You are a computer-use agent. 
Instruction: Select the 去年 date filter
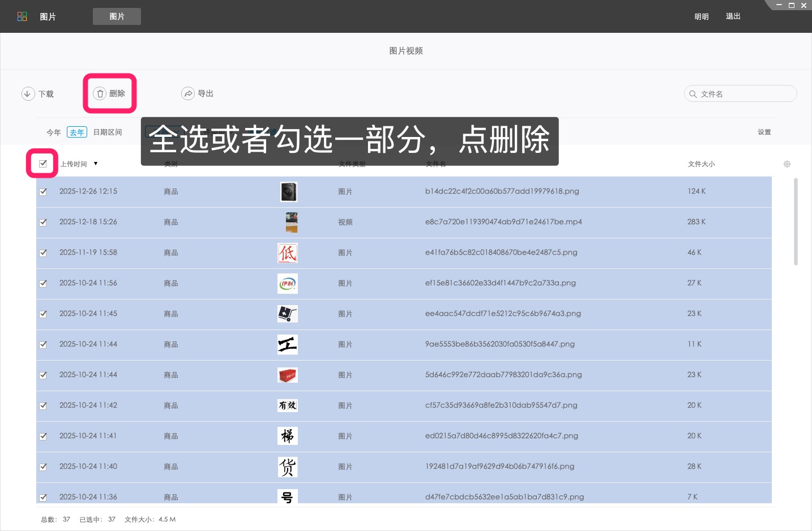pos(77,132)
